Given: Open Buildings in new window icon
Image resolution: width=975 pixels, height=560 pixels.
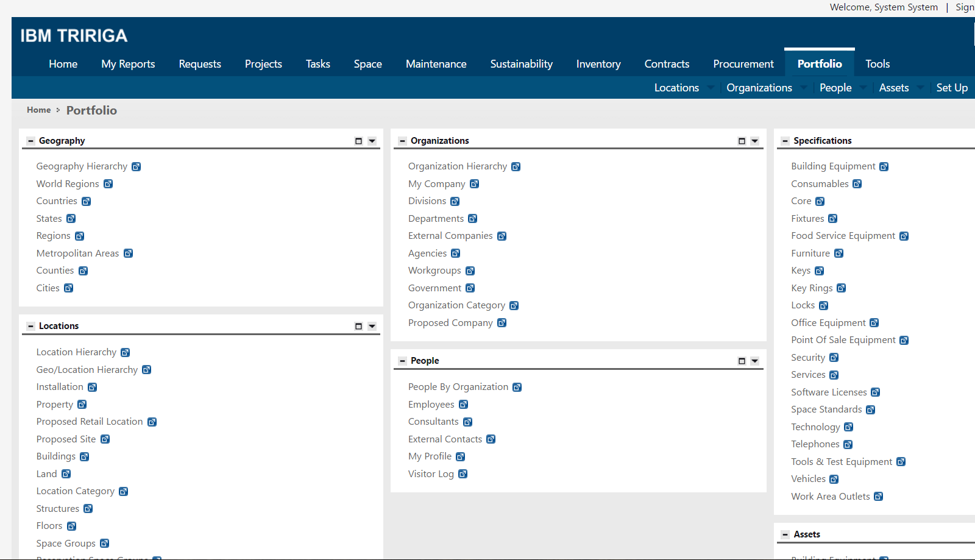Looking at the screenshot, I should click(84, 456).
